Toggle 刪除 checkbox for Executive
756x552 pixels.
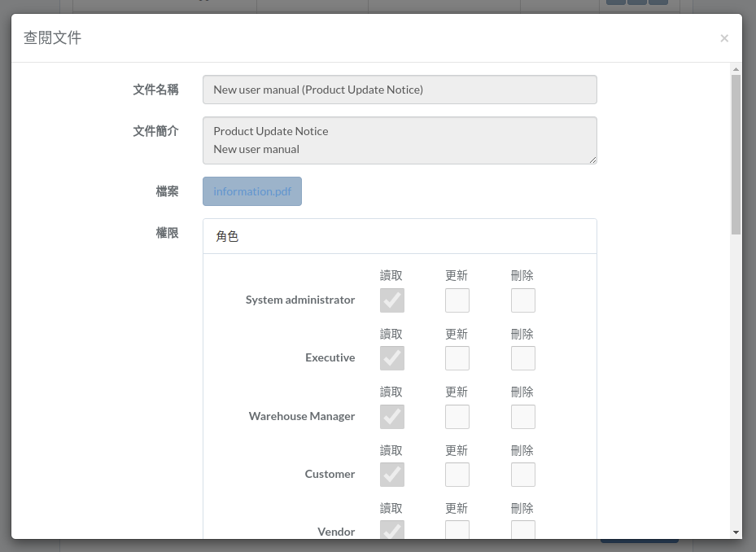[523, 358]
